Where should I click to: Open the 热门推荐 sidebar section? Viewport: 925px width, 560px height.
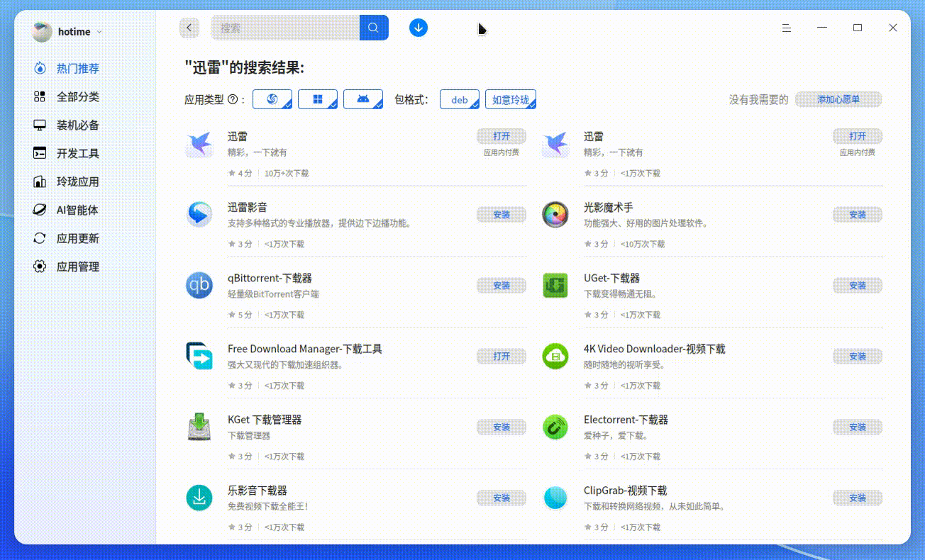(x=67, y=69)
